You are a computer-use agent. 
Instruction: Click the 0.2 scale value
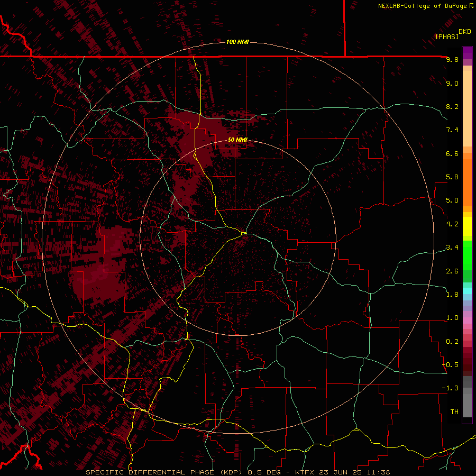[x=452, y=342]
